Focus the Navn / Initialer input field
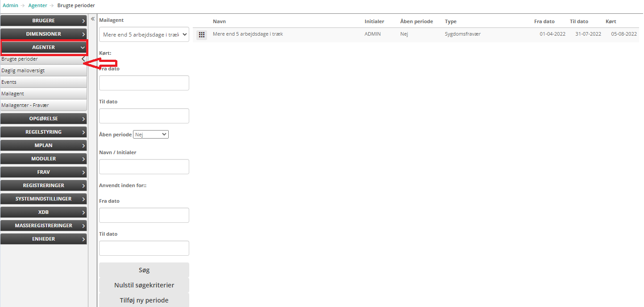 [144, 167]
